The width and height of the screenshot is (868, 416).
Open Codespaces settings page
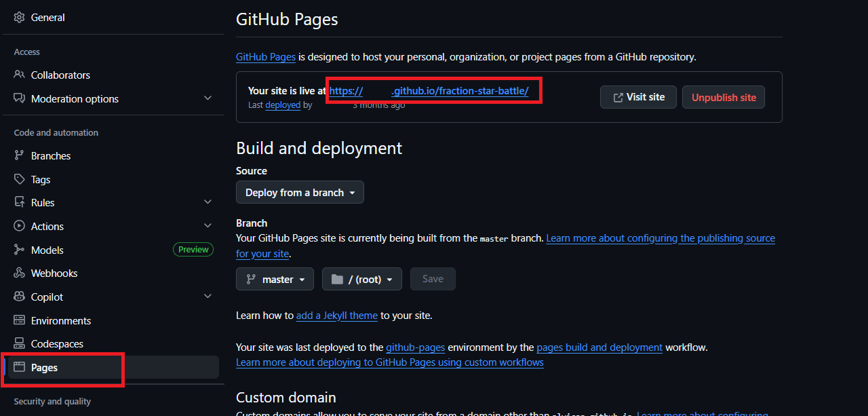113,343
